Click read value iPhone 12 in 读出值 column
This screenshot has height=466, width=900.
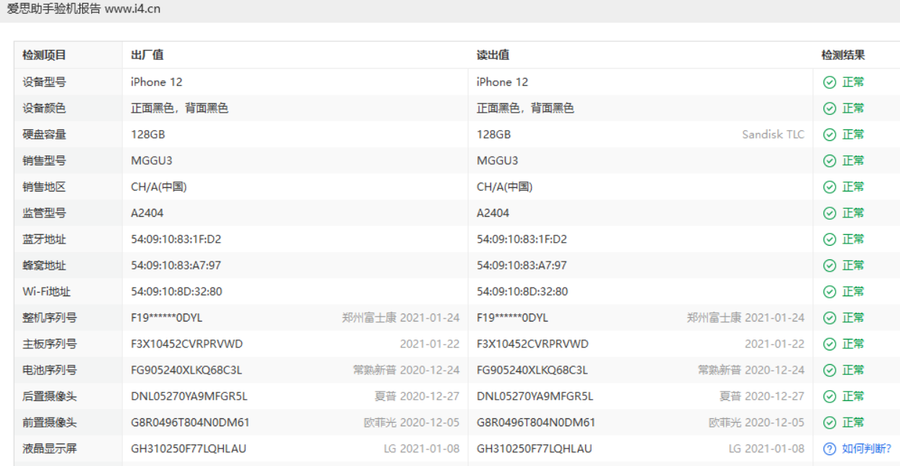502,82
